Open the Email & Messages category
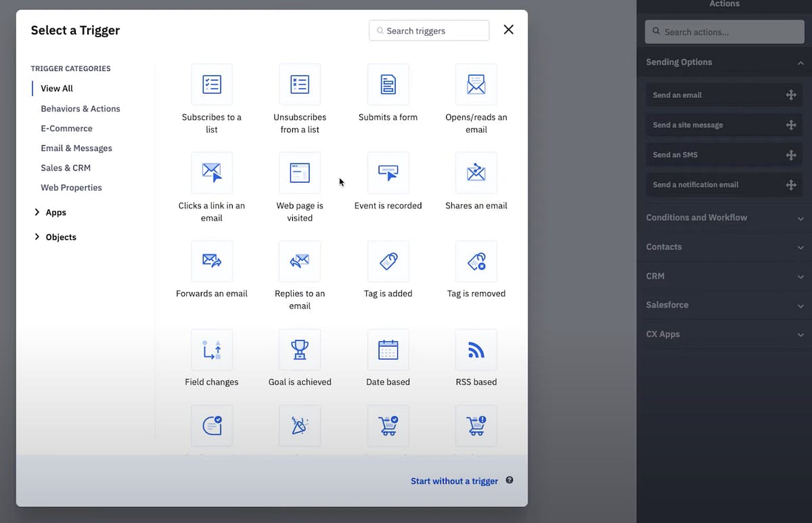This screenshot has height=523, width=812. tap(76, 148)
